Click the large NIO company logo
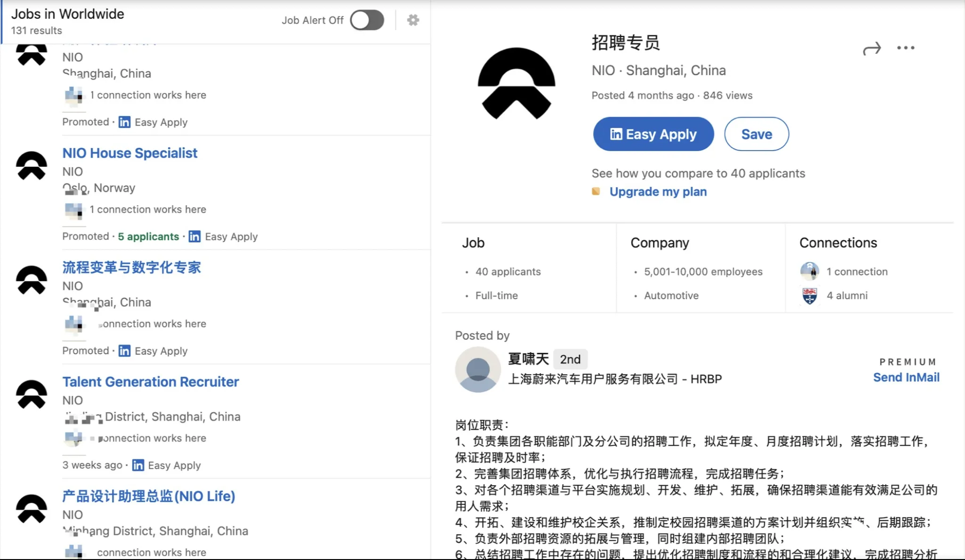 pos(516,84)
